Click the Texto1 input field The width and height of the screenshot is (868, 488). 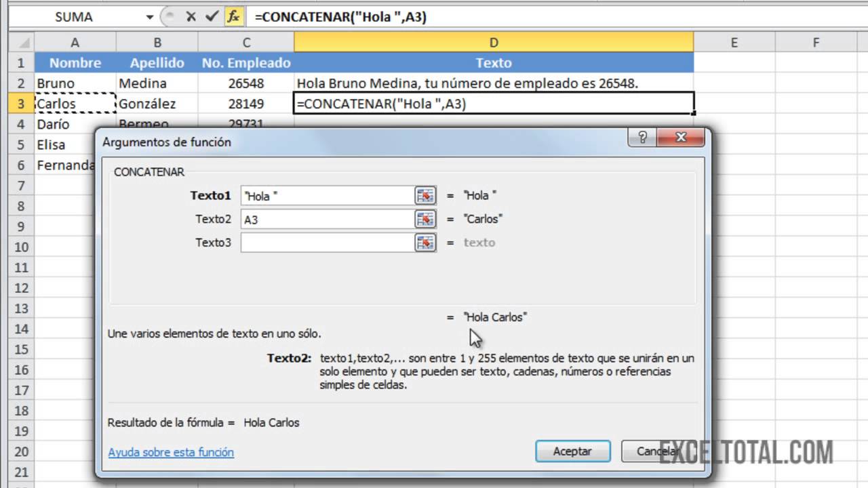click(328, 196)
